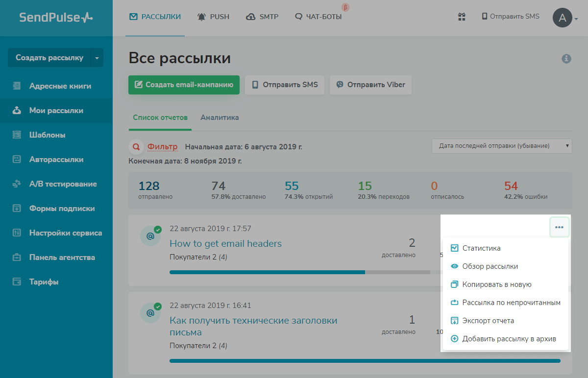
Task: Go to Авторассылки in sidebar
Action: coord(56,160)
